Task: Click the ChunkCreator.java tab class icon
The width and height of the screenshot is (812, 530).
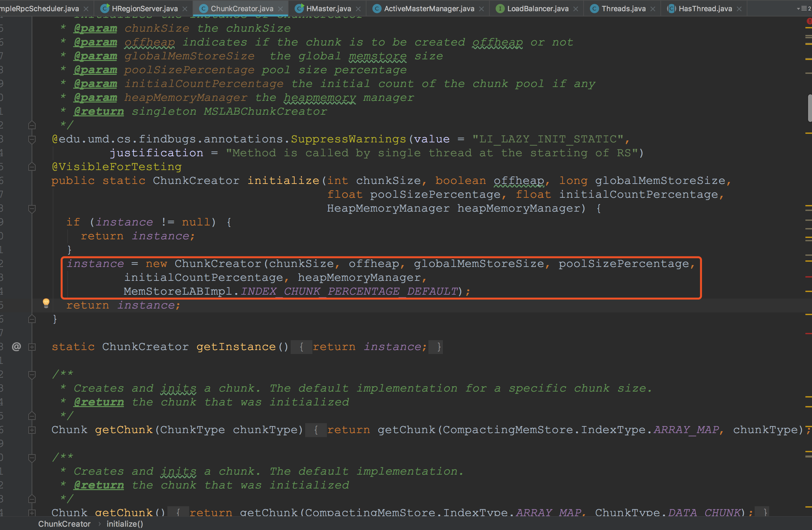Action: (203, 9)
